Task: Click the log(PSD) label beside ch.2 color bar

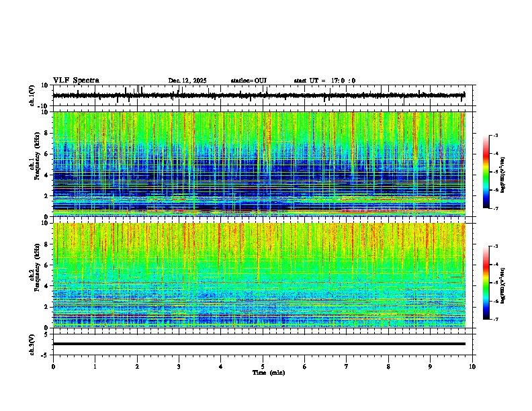Action: click(x=502, y=285)
